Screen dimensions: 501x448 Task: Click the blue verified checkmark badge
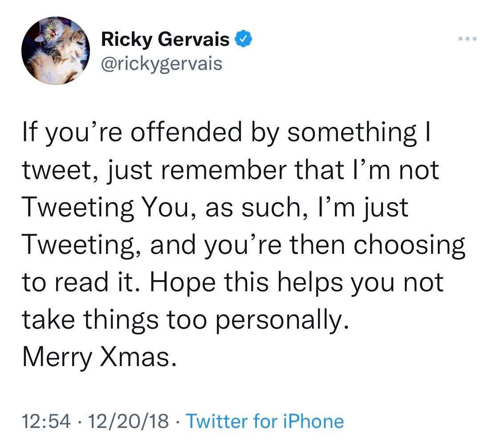click(244, 39)
